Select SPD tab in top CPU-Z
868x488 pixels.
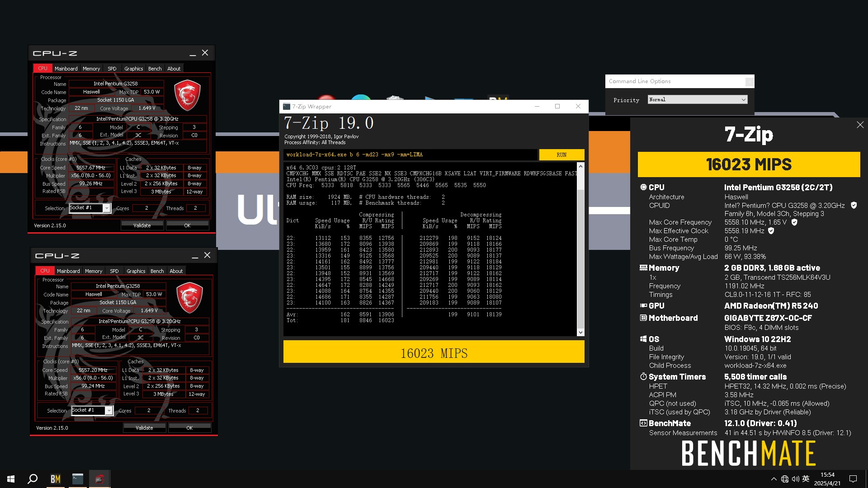coord(112,69)
